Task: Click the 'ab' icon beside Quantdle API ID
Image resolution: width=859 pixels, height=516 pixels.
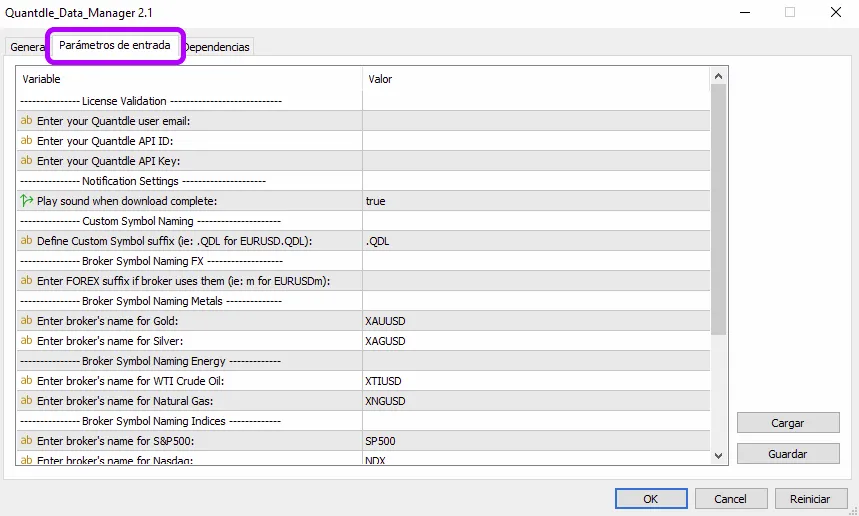Action: point(26,140)
